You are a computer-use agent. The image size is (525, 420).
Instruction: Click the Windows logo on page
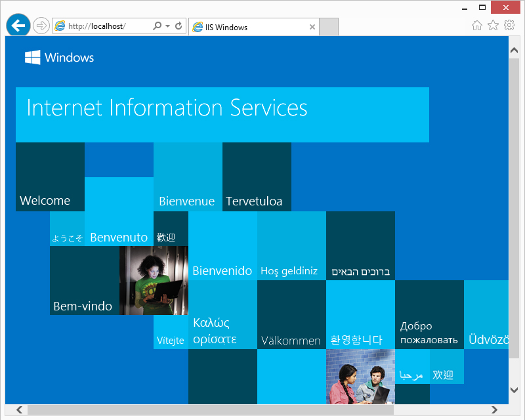(x=59, y=57)
